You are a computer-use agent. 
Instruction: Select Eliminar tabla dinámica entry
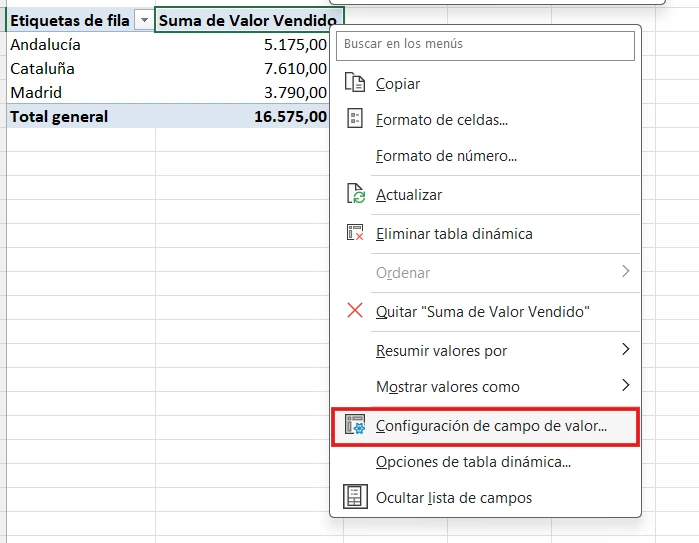(x=485, y=234)
